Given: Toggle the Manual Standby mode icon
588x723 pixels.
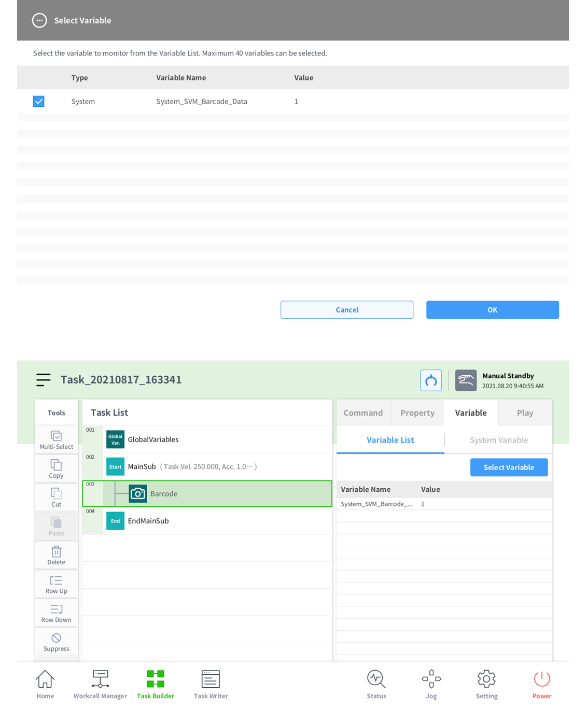Looking at the screenshot, I should [x=466, y=381].
